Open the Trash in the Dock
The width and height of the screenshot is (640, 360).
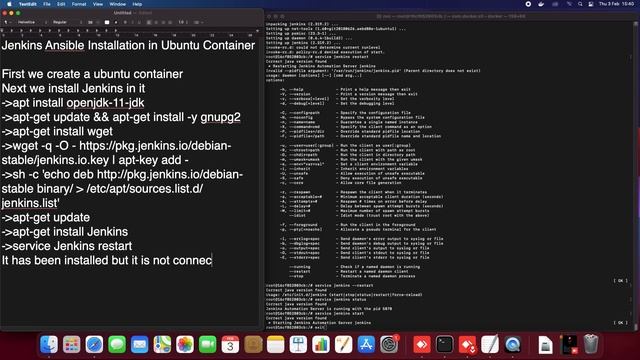pos(591,344)
